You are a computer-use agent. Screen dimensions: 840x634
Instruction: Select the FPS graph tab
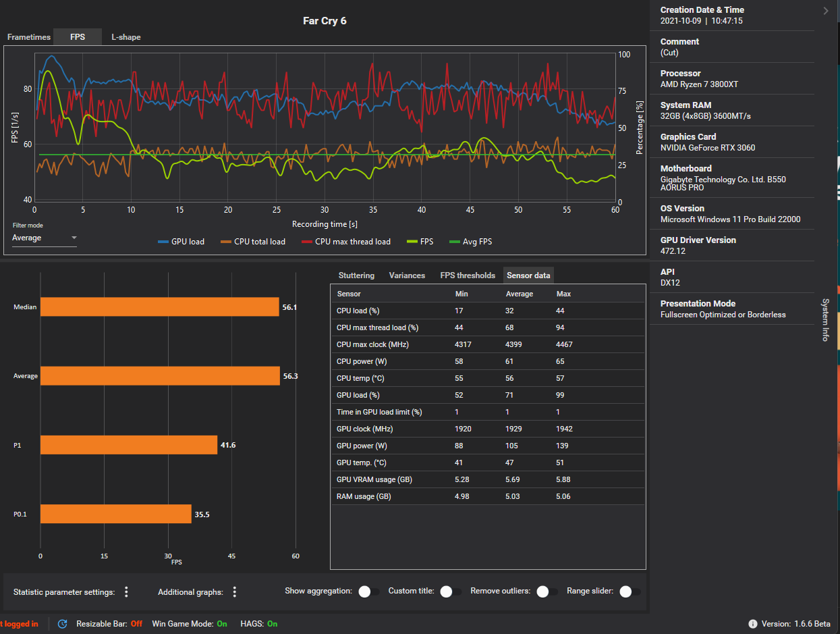click(78, 37)
